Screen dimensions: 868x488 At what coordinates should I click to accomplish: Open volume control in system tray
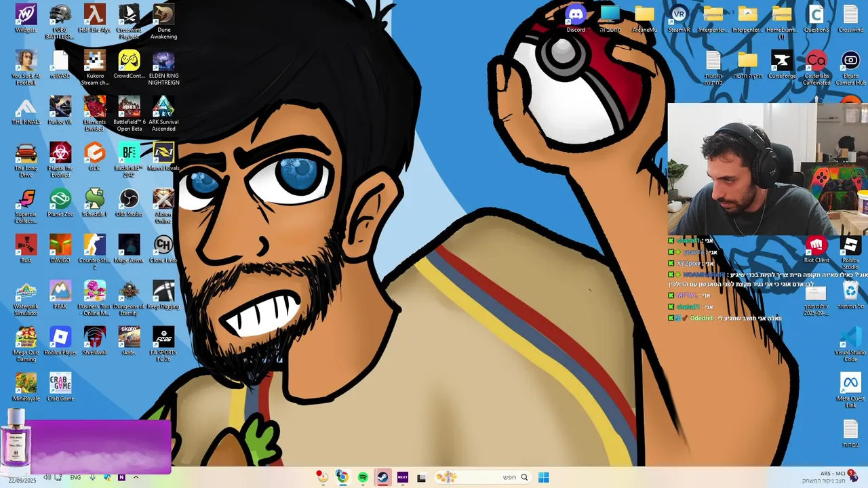(47, 477)
